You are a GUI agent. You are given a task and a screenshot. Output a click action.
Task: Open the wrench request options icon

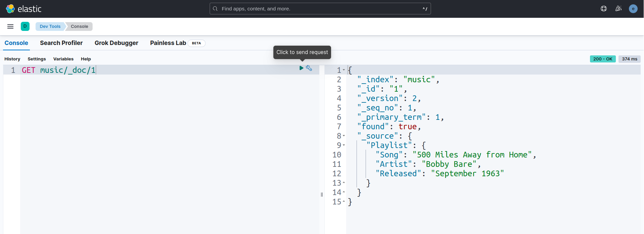(x=309, y=68)
